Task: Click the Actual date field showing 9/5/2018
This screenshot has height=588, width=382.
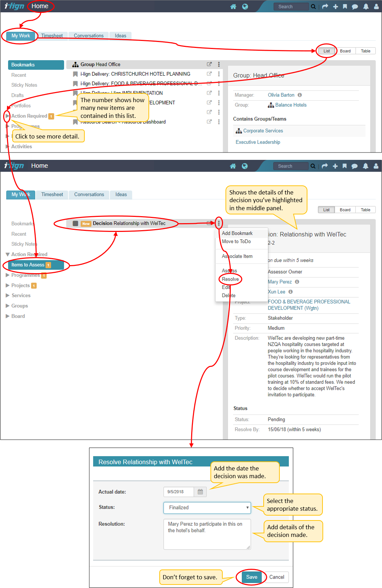Action: [179, 492]
